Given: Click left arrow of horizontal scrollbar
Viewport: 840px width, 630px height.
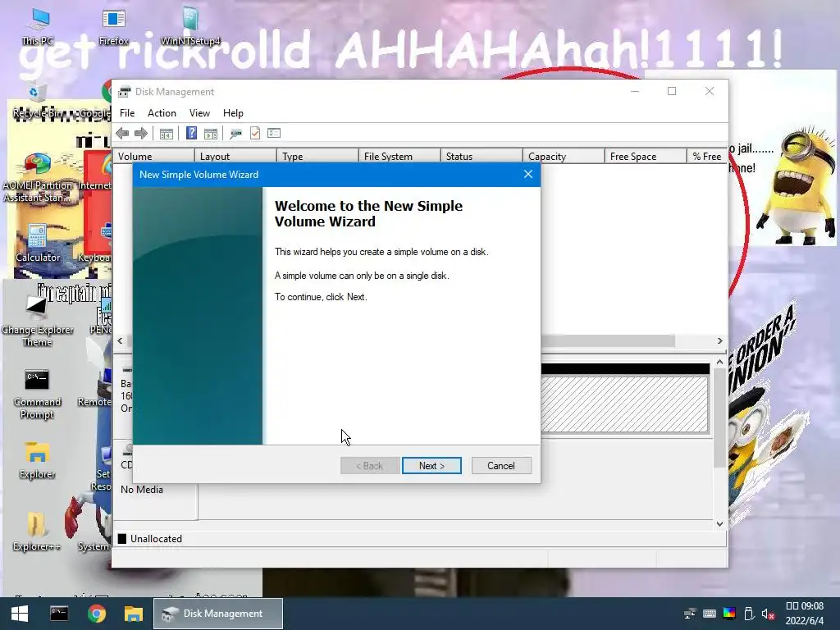Looking at the screenshot, I should click(x=120, y=340).
